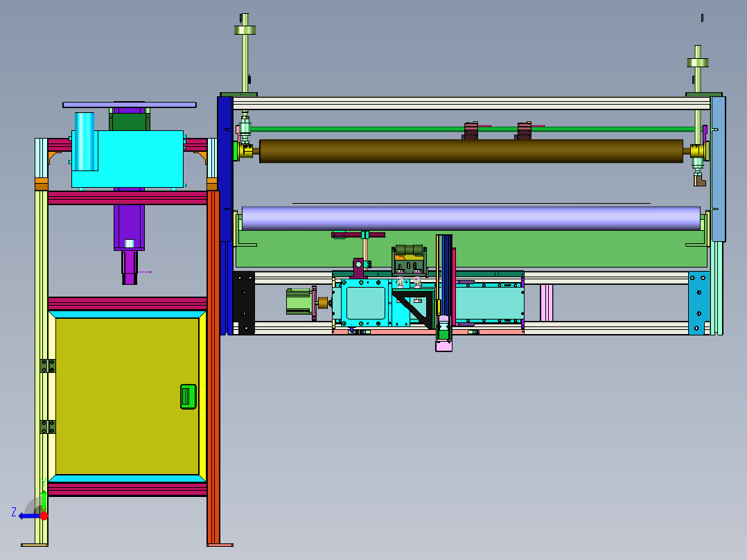Image resolution: width=747 pixels, height=560 pixels.
Task: Click the green handle on cabinet door
Action: pyautogui.click(x=188, y=396)
